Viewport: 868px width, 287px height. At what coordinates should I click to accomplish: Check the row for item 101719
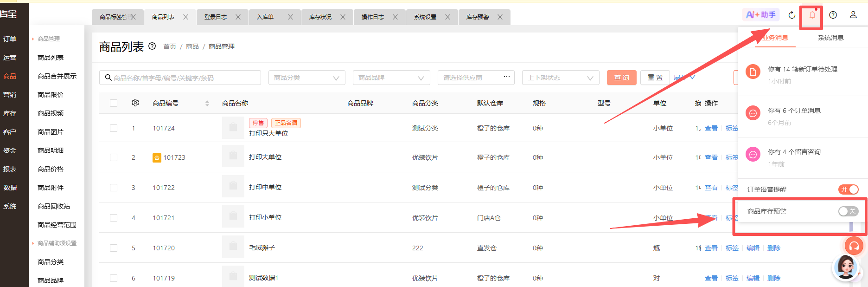tap(114, 278)
